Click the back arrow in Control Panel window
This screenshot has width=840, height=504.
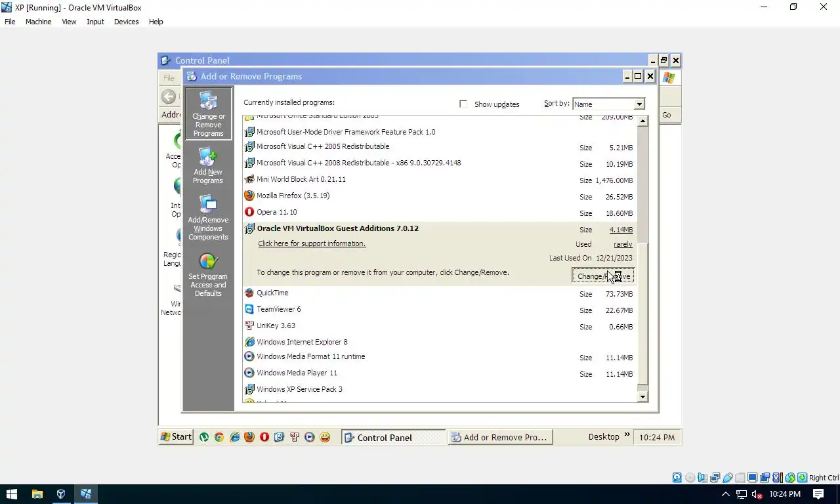pos(169,97)
